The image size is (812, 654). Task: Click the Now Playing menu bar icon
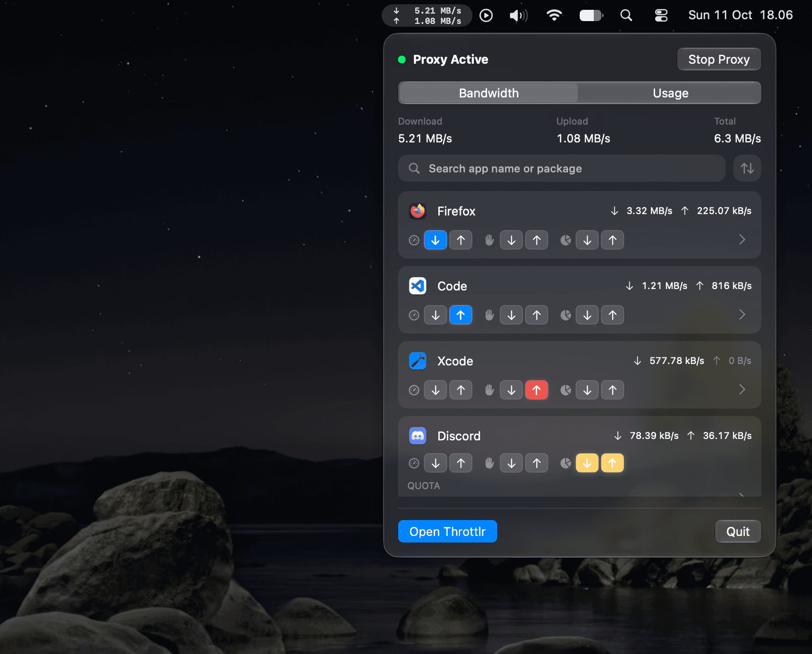486,15
